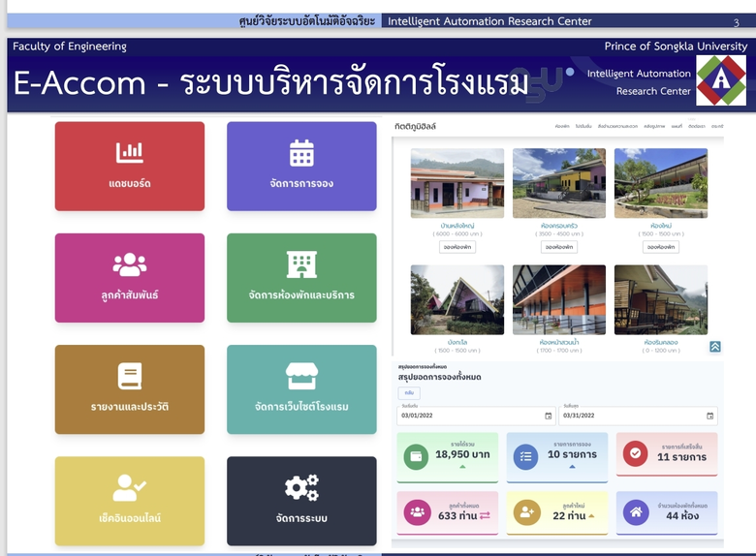
Task: Open the yellow เช็คอินออนไลน์ user-check tile
Action: [x=130, y=501]
